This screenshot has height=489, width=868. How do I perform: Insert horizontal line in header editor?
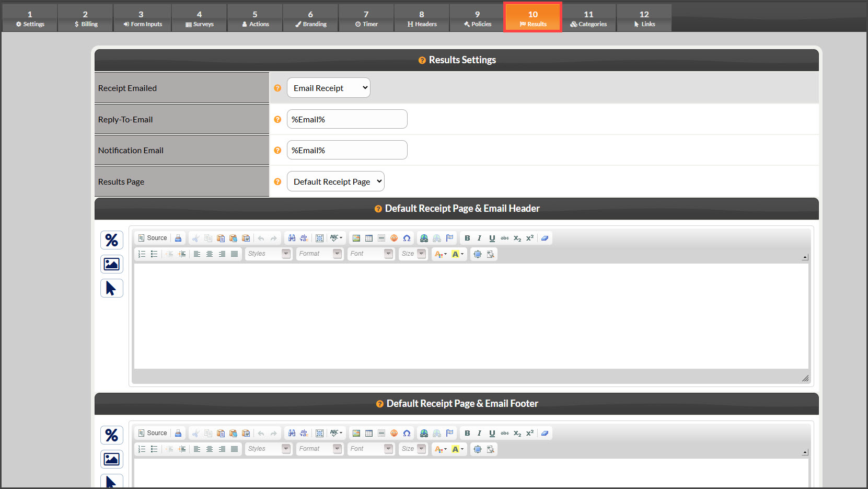[381, 238]
